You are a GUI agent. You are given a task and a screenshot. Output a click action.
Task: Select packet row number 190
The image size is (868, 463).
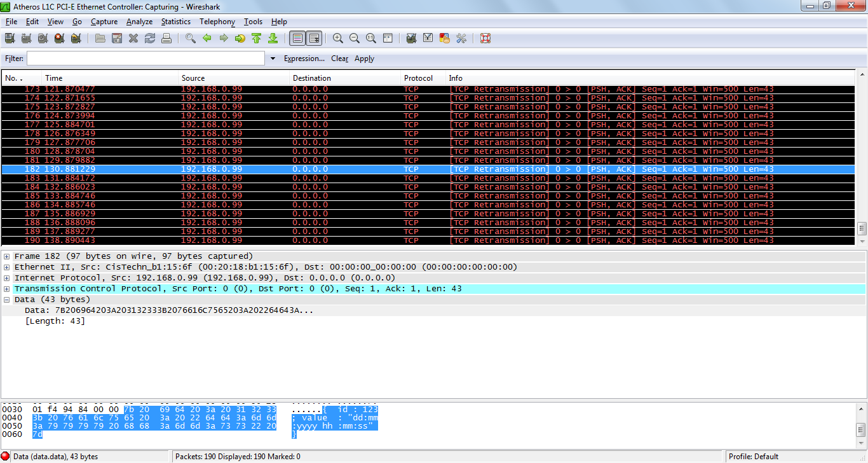(x=428, y=240)
